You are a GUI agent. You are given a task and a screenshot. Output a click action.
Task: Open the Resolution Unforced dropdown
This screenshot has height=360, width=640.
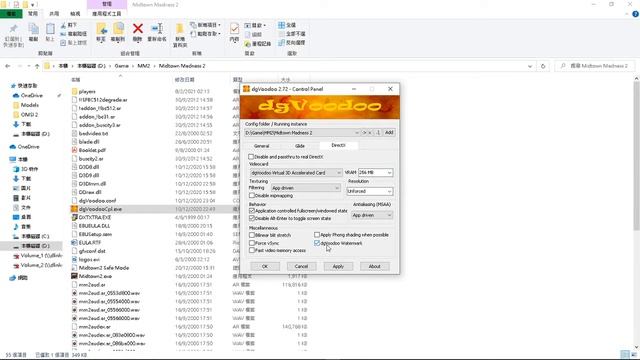(x=389, y=191)
